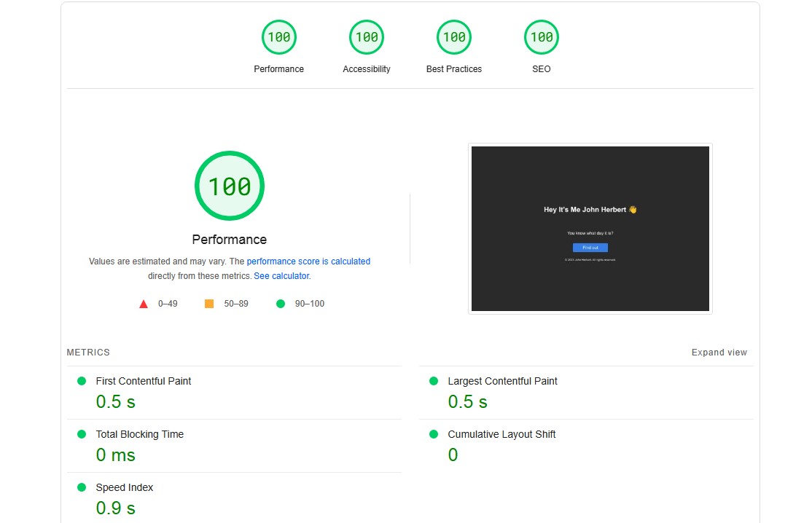Image resolution: width=812 pixels, height=523 pixels.
Task: Click the Performance score gauge at top
Action: click(x=278, y=37)
